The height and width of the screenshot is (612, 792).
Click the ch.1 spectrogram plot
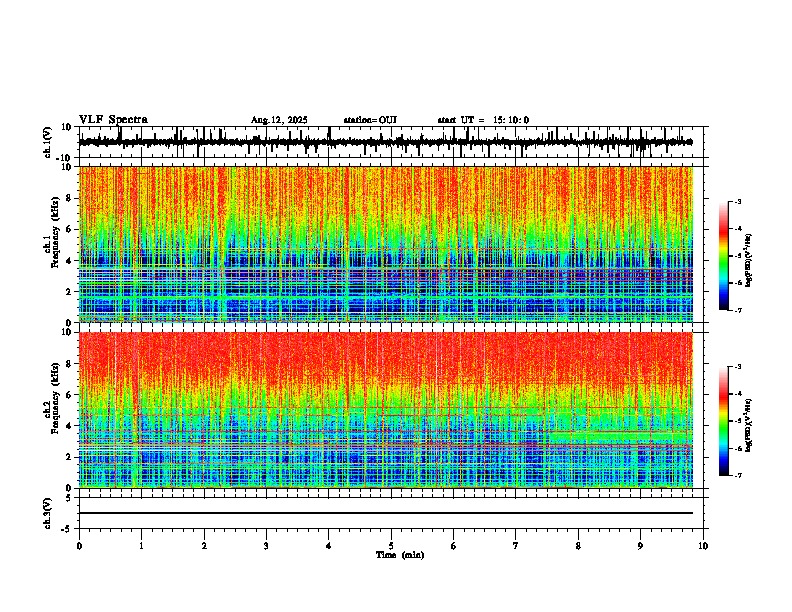[386, 244]
